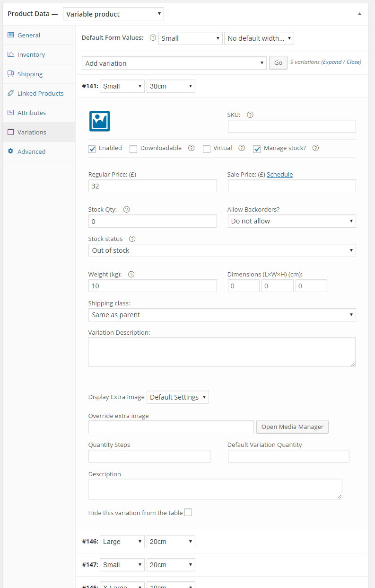Enable the Downloadable checkbox
This screenshot has height=588, width=375.
coord(133,149)
